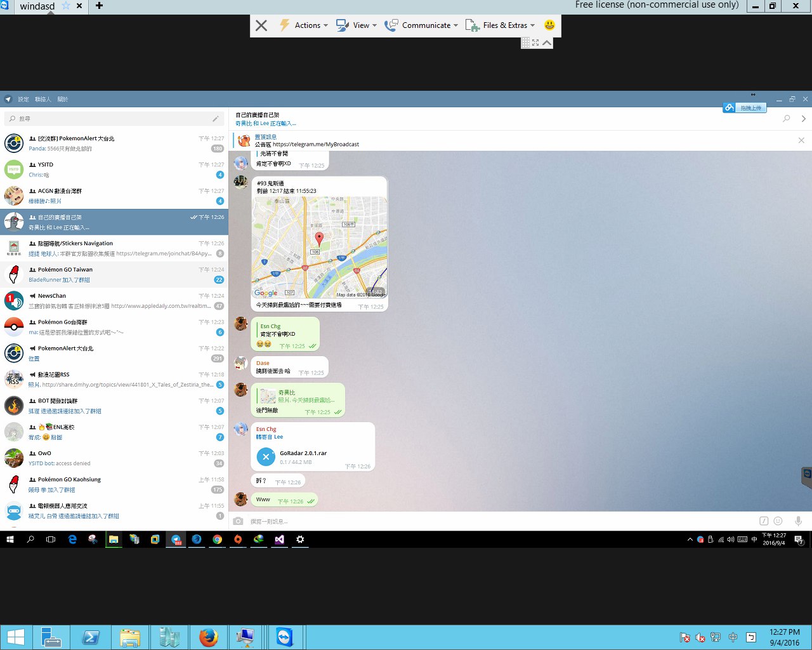The height and width of the screenshot is (650, 812).
Task: Open the Pokémon GO Taiwan chat
Action: point(114,274)
